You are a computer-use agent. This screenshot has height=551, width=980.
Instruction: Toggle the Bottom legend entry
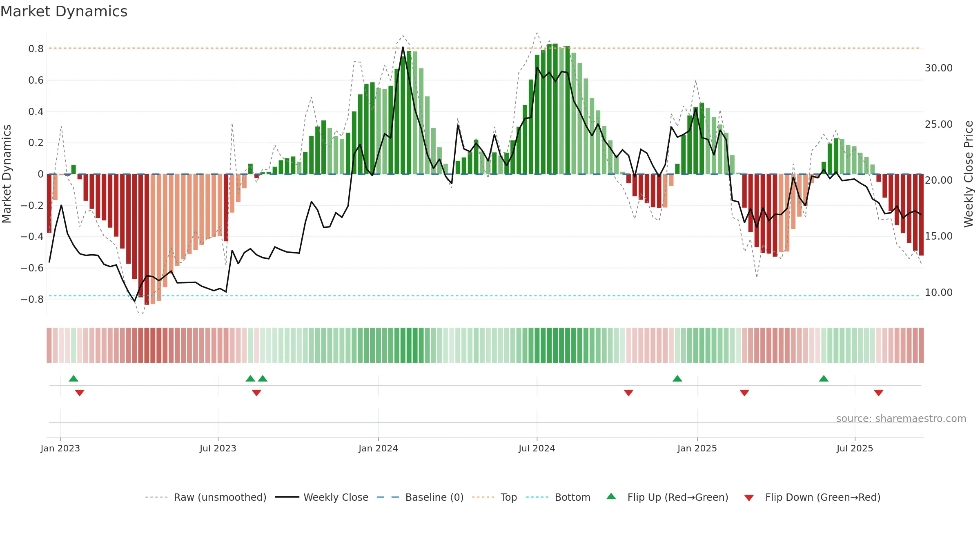[558, 497]
